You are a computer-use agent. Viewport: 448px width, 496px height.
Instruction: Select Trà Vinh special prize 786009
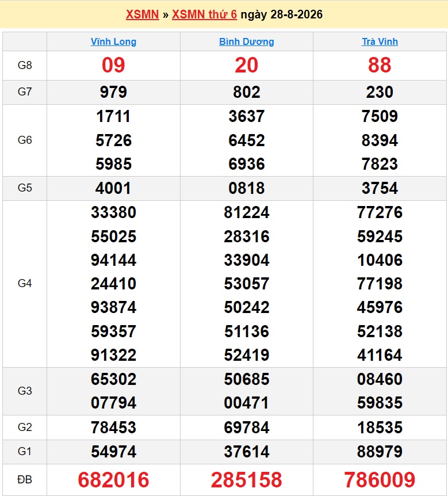pyautogui.click(x=380, y=479)
